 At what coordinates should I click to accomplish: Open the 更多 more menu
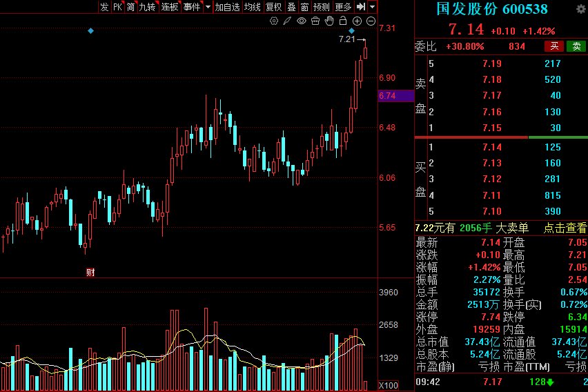click(x=343, y=7)
